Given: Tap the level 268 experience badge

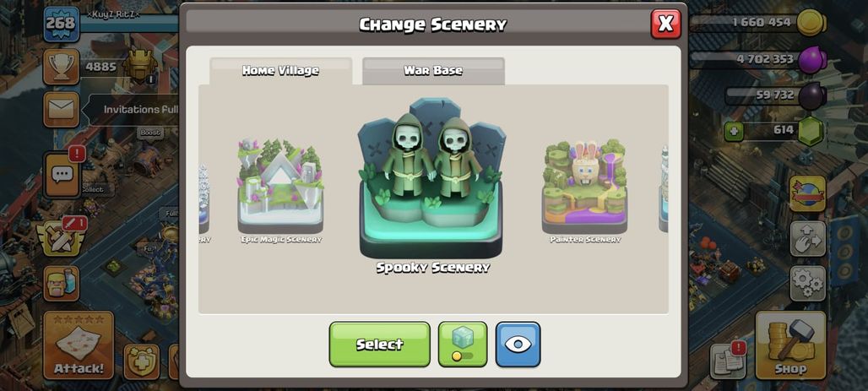Looking at the screenshot, I should coord(61,24).
